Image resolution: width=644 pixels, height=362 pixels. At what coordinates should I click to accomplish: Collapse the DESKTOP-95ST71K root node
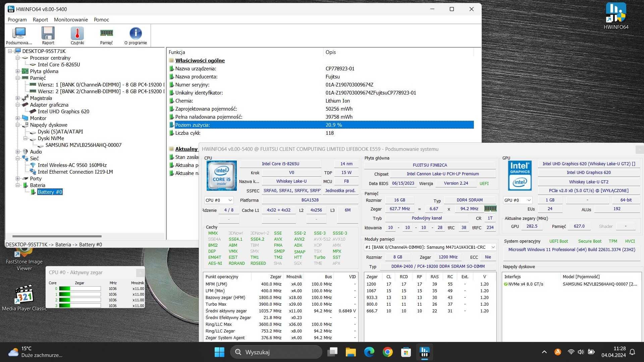(10, 51)
